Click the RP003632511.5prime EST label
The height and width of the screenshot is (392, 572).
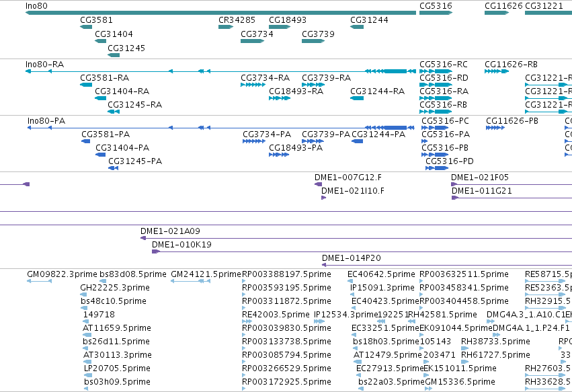[x=464, y=274]
